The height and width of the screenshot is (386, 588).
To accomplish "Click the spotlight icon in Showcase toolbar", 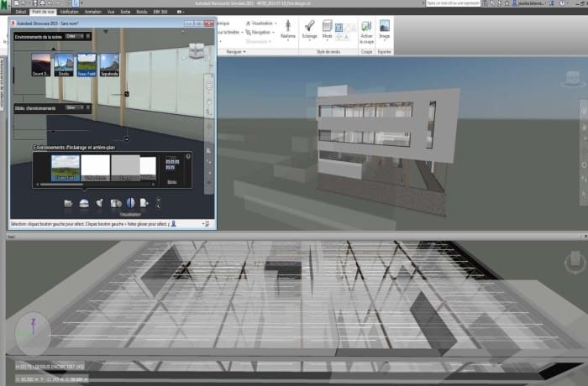I will click(100, 204).
